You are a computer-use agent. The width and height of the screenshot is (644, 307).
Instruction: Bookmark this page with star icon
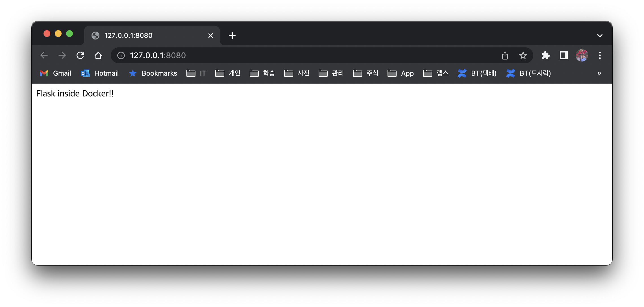(523, 55)
